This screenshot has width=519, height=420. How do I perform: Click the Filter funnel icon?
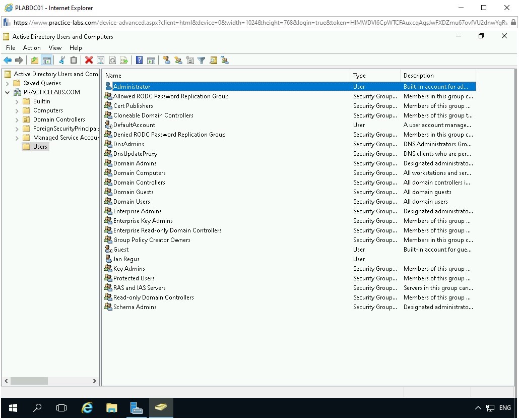tap(201, 61)
